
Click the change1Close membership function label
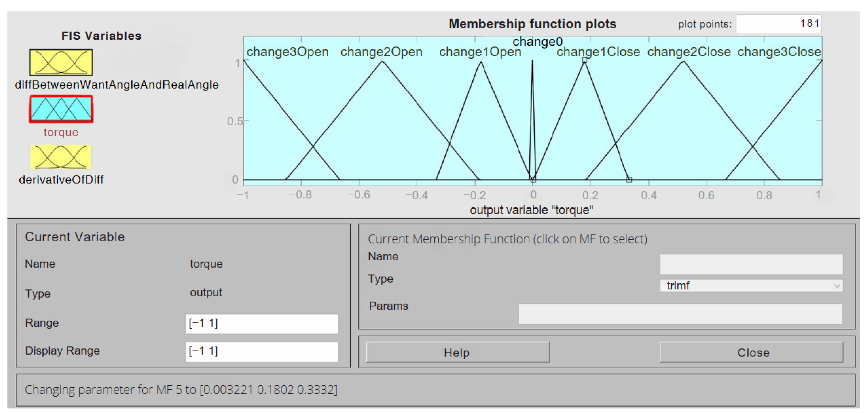pyautogui.click(x=598, y=52)
